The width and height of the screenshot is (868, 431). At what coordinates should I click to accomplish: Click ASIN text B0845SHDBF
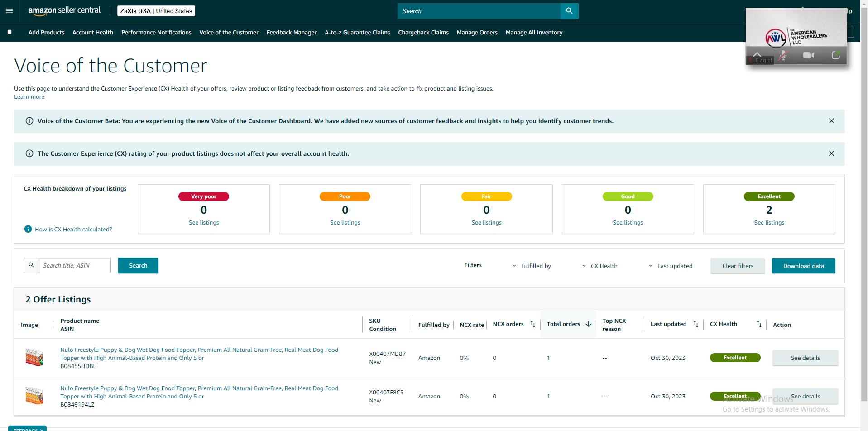point(78,366)
